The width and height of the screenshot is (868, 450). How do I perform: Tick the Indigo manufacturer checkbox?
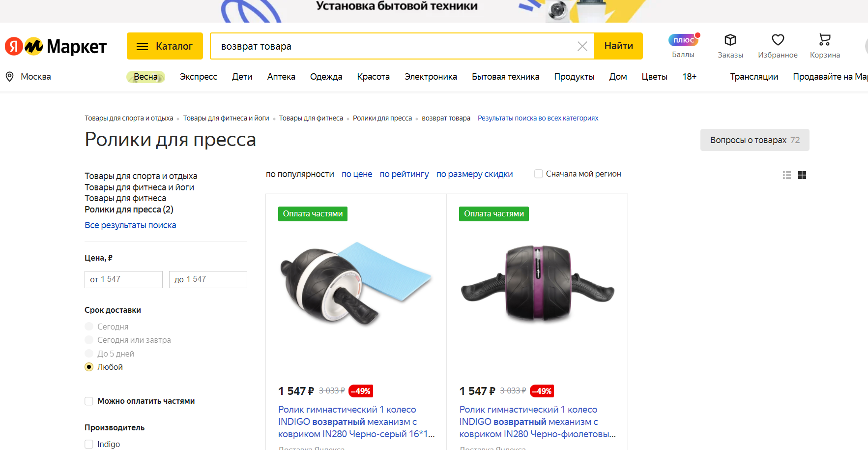(x=89, y=444)
